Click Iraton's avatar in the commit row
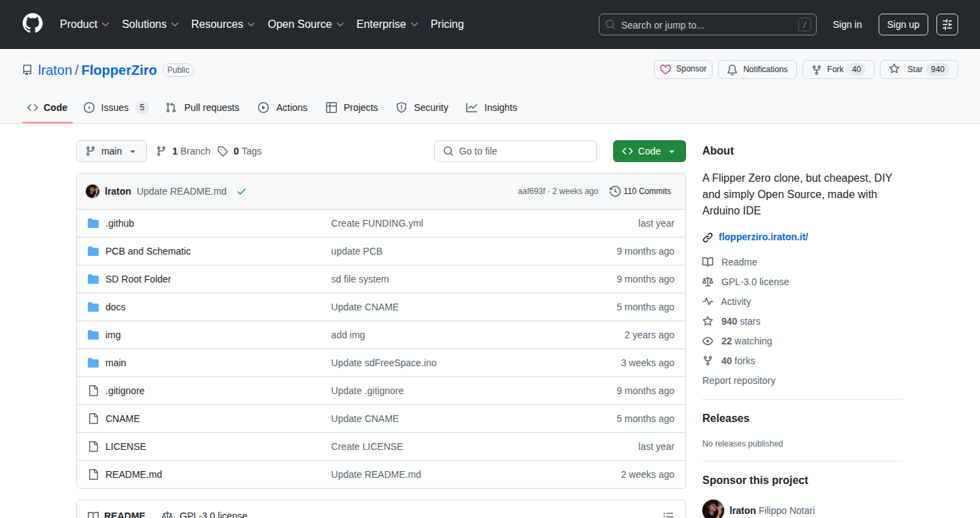Screen dimensions: 980x518 click(x=93, y=191)
